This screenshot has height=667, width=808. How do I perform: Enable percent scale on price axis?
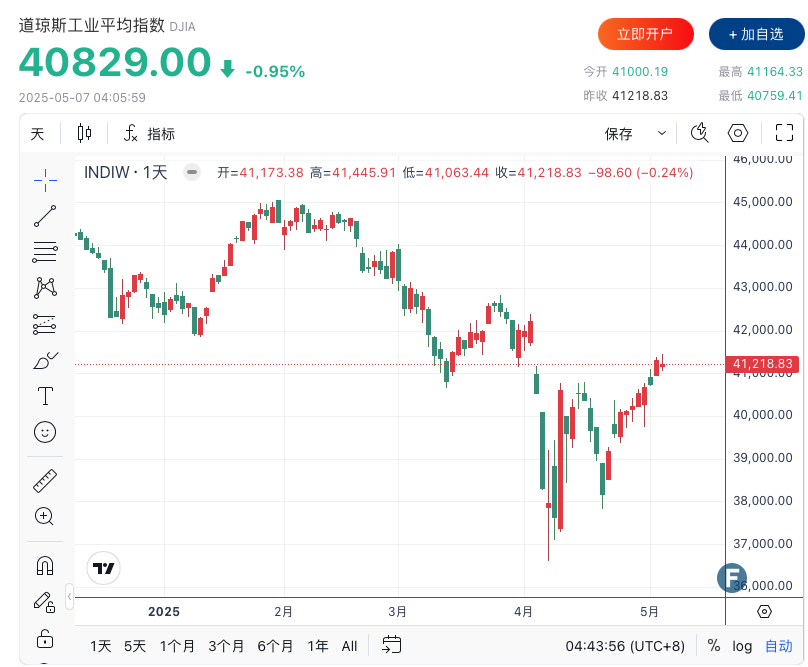[714, 646]
